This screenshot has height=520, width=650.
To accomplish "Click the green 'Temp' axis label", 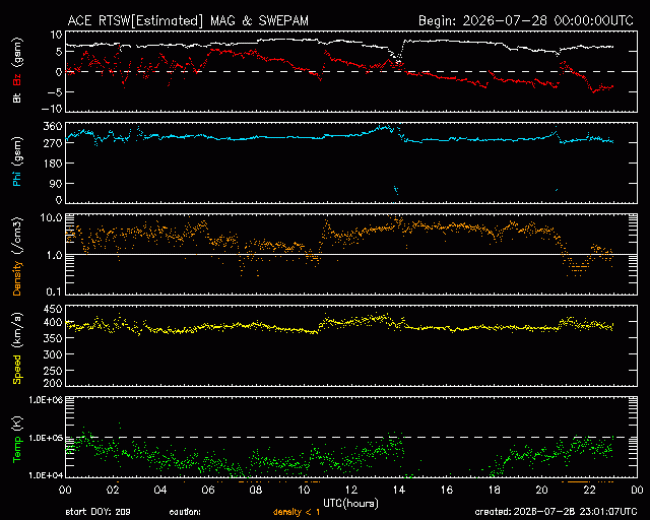I will [17, 450].
